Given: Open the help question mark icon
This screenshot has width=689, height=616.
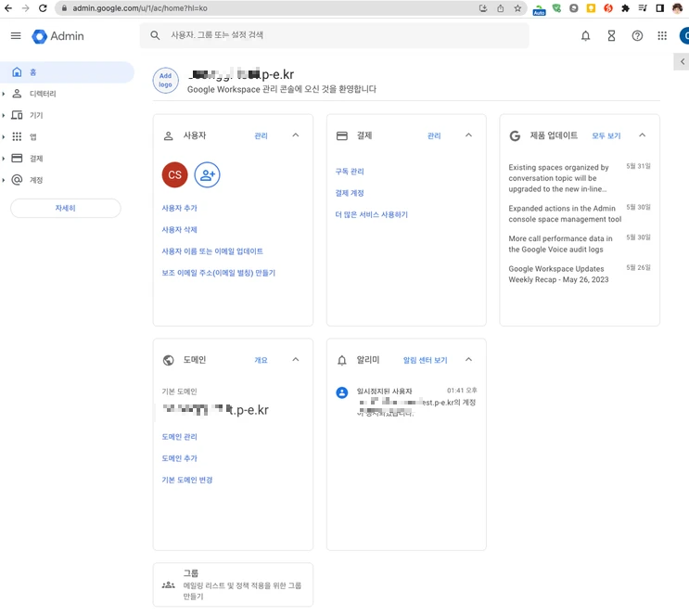Looking at the screenshot, I should coord(637,36).
